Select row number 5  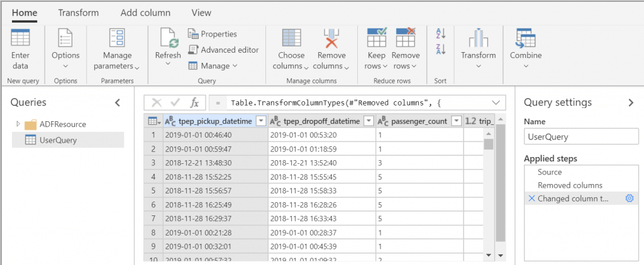coord(155,191)
